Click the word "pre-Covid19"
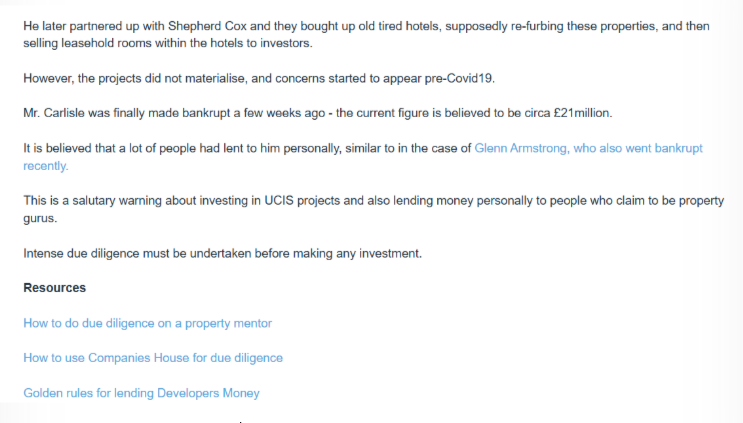The height and width of the screenshot is (423, 743). (x=459, y=78)
